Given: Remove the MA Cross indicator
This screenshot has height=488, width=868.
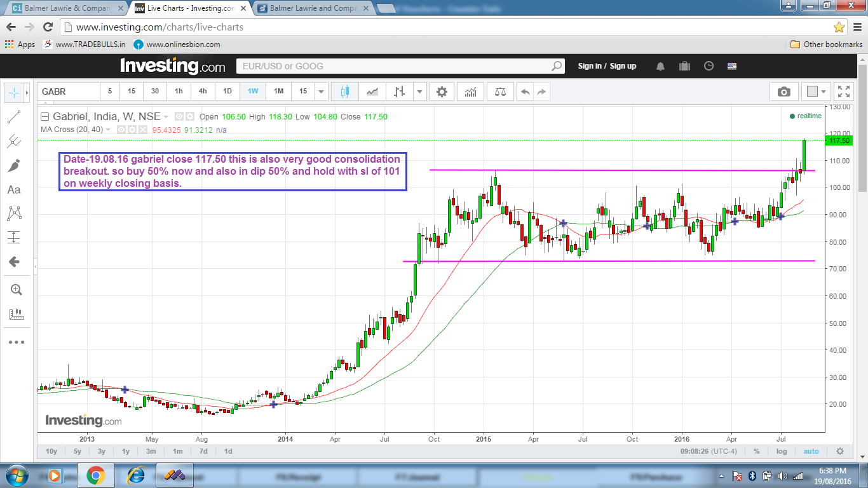Looking at the screenshot, I should [x=142, y=130].
